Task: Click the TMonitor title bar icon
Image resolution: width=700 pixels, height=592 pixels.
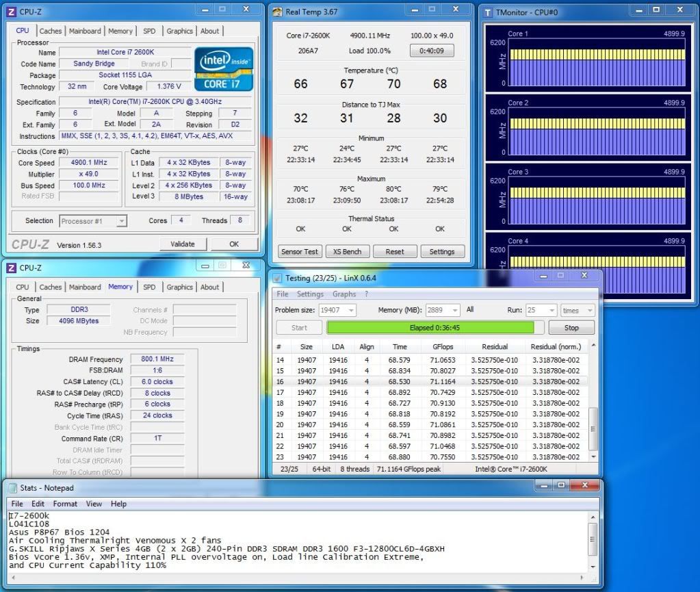Action: click(x=488, y=12)
